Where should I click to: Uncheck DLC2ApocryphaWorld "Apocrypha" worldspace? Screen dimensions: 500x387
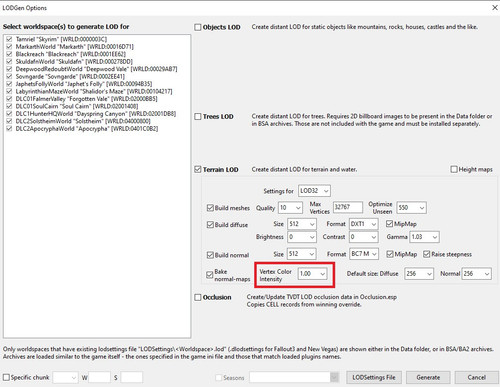pyautogui.click(x=9, y=129)
